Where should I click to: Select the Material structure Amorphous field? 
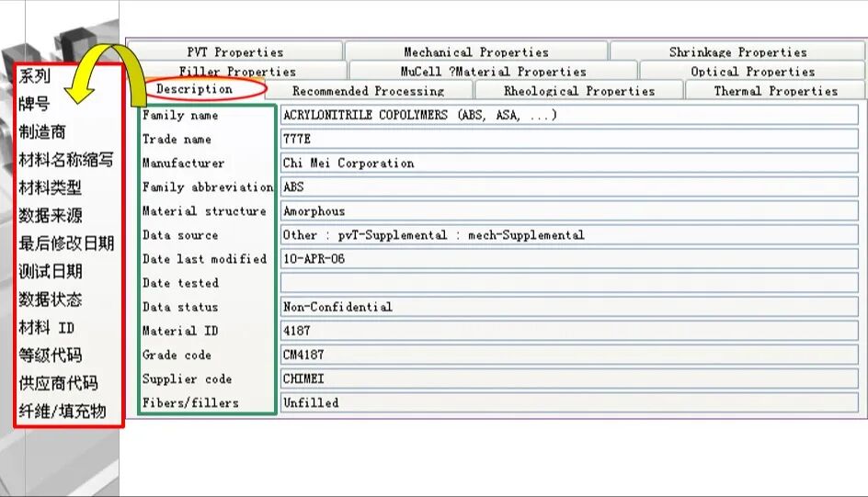568,211
